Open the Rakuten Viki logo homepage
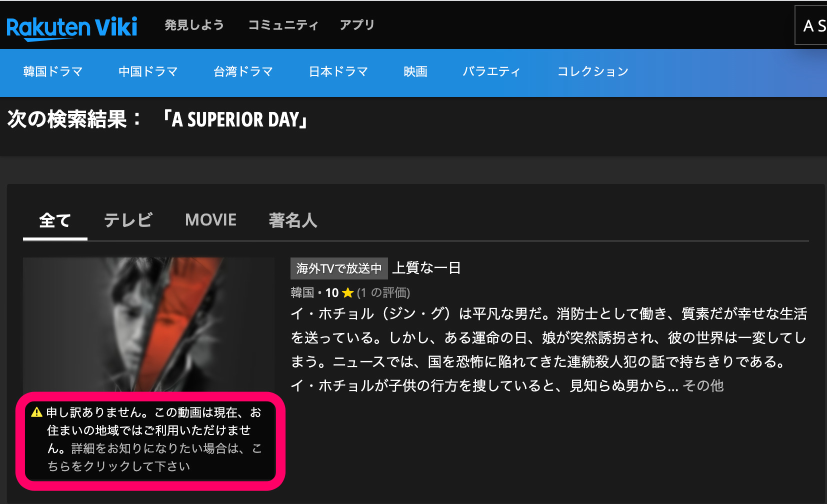Viewport: 827px width, 504px height. pos(72,27)
